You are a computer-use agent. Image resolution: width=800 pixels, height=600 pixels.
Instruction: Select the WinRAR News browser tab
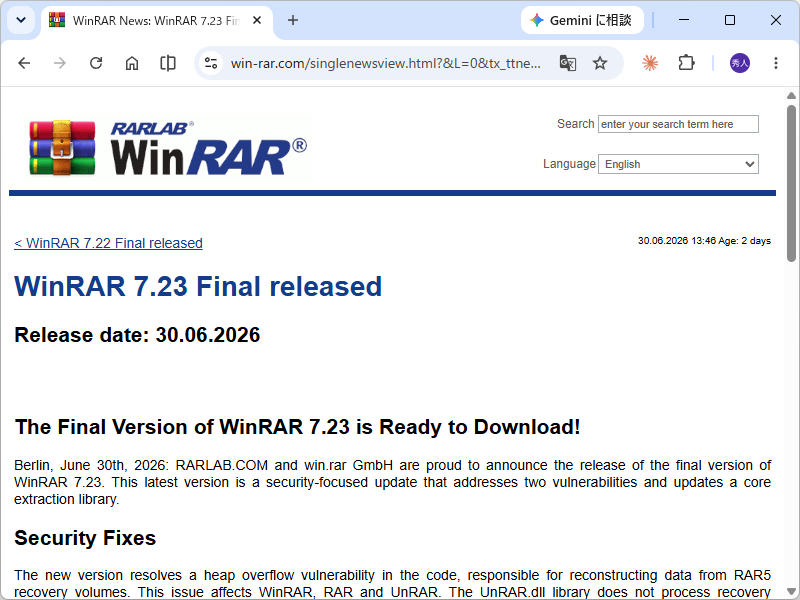[x=156, y=20]
